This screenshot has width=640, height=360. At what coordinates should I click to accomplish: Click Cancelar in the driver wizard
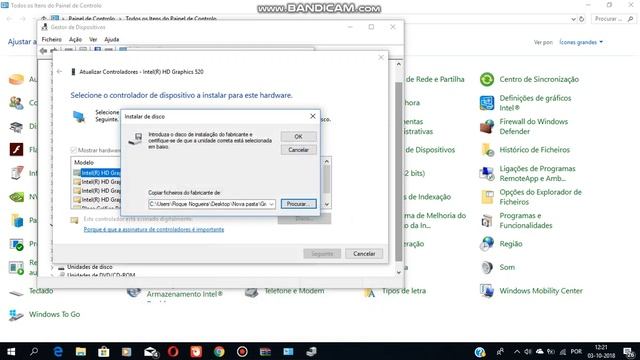click(x=364, y=253)
